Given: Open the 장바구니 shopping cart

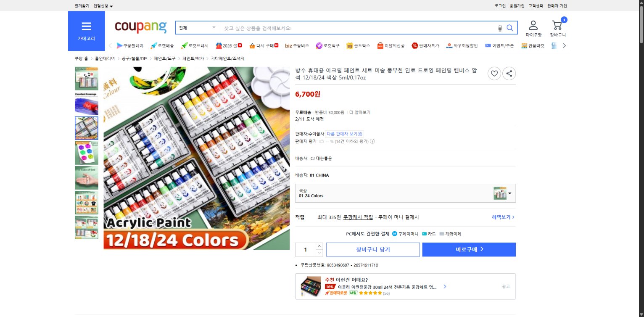Looking at the screenshot, I should coord(557,26).
